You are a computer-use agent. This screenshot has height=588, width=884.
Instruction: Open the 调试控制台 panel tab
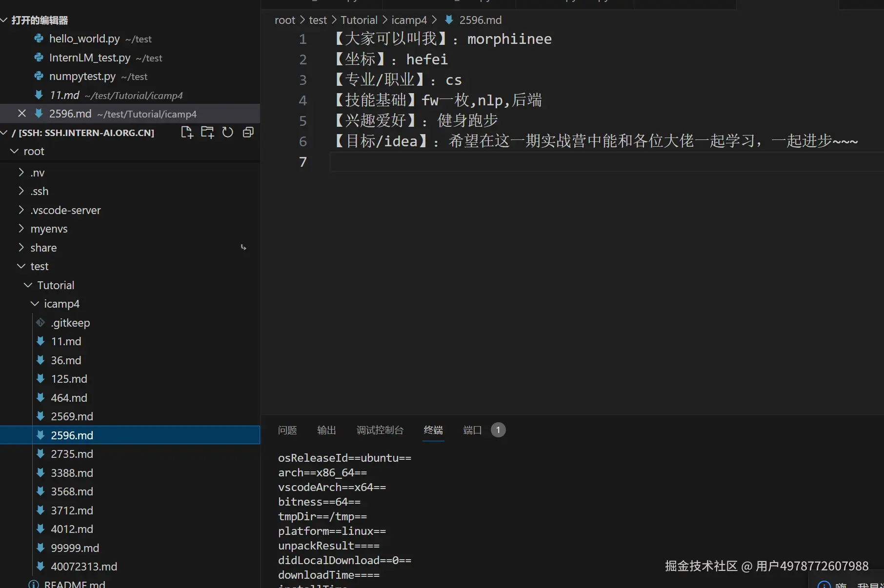point(380,430)
